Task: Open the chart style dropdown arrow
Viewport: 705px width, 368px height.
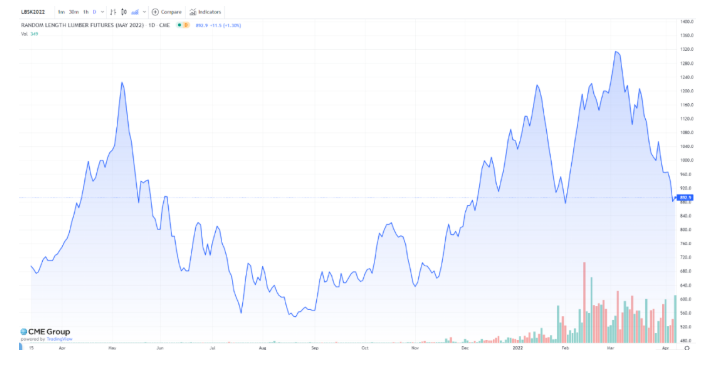Action: [144, 12]
